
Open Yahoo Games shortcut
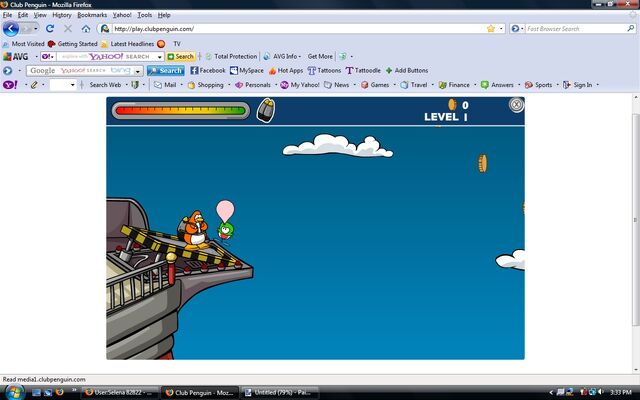pos(375,85)
